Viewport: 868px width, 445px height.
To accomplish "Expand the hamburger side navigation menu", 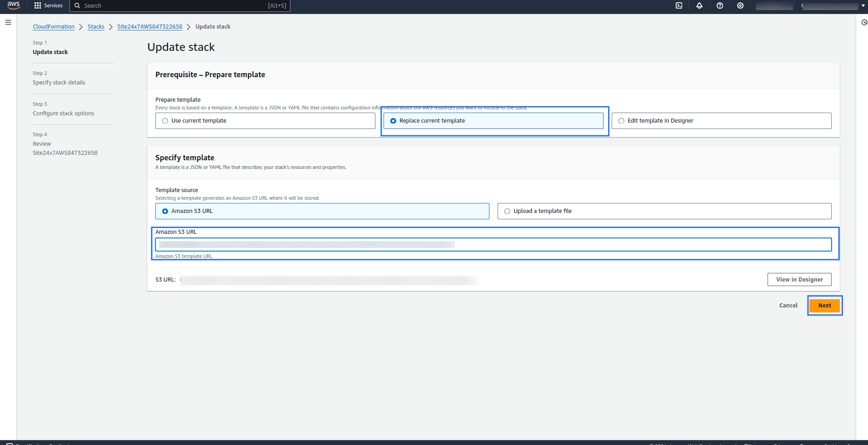I will [8, 22].
